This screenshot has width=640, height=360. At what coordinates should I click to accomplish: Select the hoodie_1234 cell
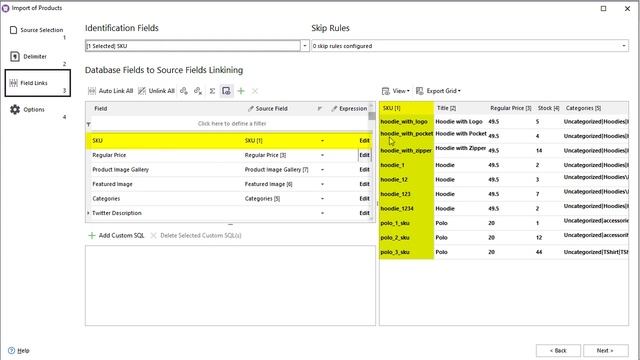(406, 209)
